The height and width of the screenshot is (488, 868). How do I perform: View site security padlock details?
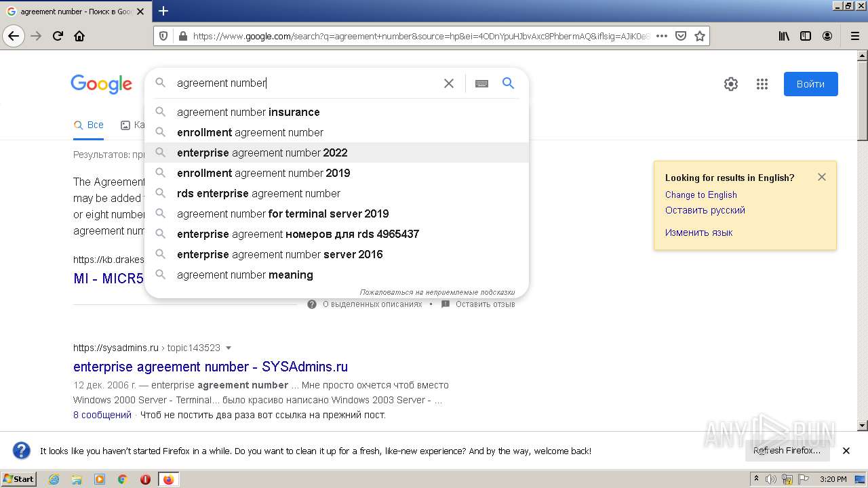pyautogui.click(x=182, y=37)
